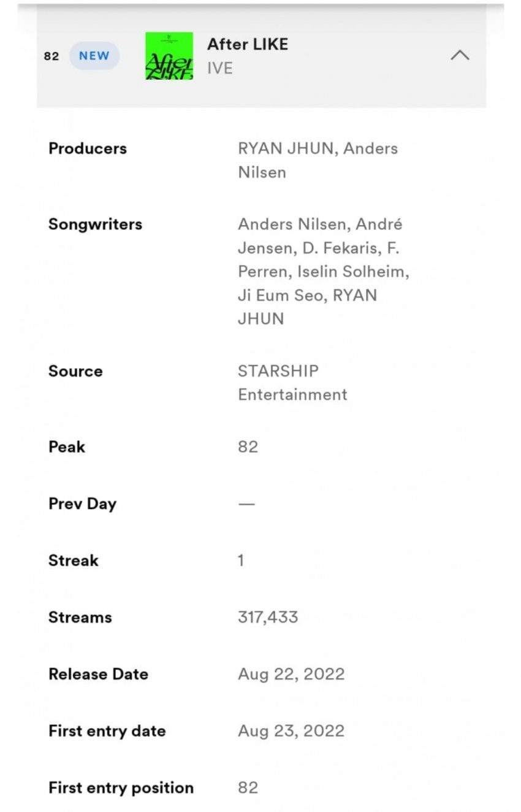The width and height of the screenshot is (521, 812).
Task: Select the Songwriters label
Action: pyautogui.click(x=95, y=224)
